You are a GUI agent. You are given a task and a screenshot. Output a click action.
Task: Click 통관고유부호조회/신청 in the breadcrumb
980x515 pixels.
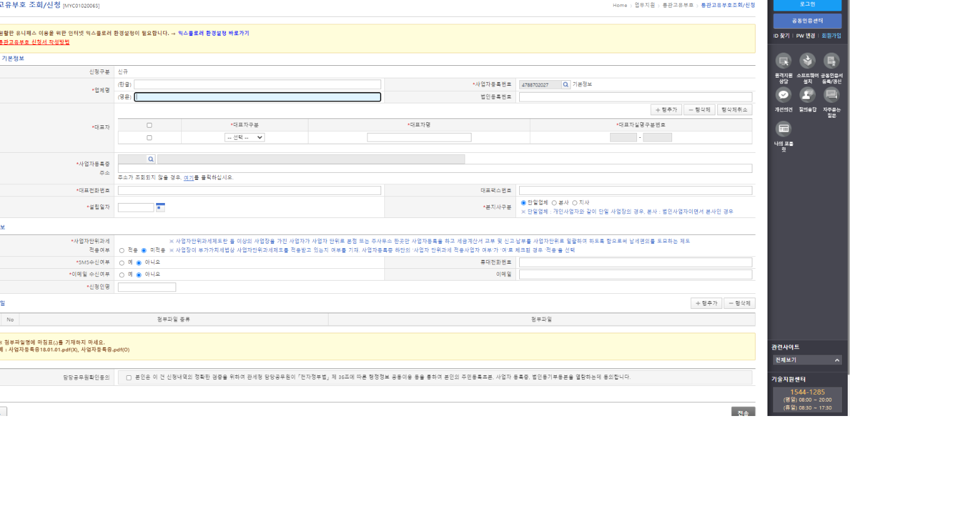tap(727, 5)
